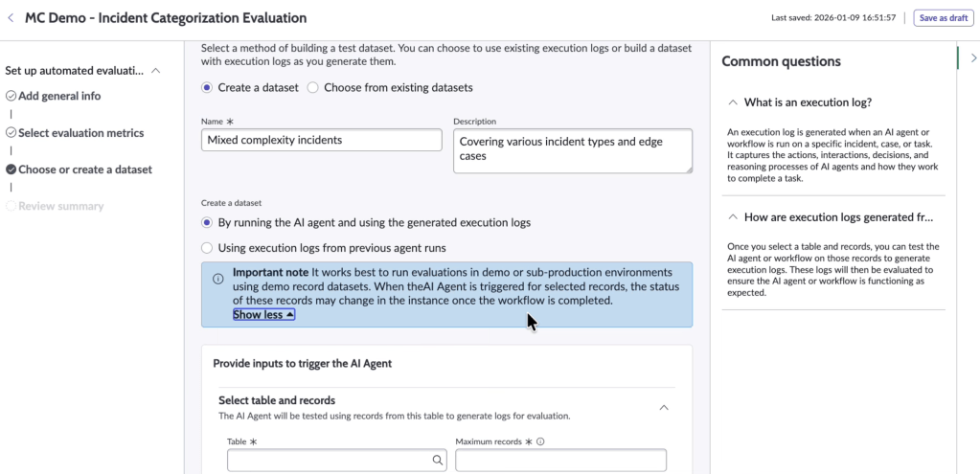Click the checkmark icon beside Select evaluation metrics

pyautogui.click(x=11, y=133)
